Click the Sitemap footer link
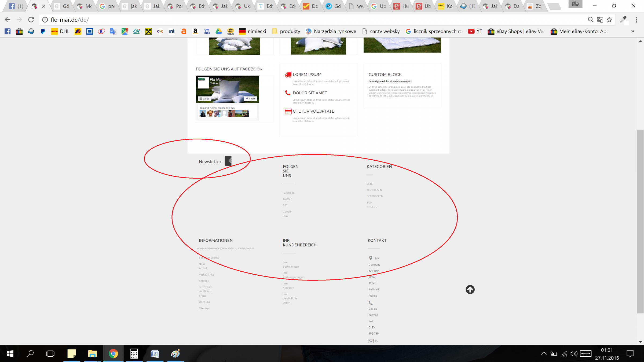 (x=204, y=308)
